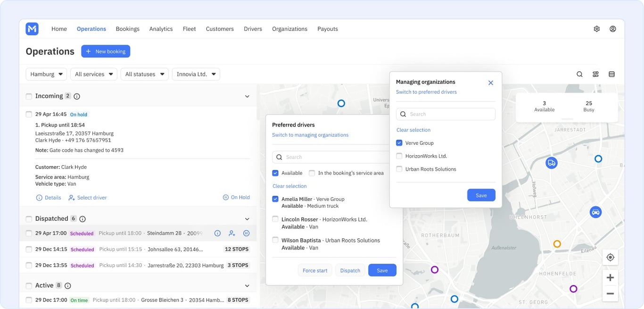Click the search magnifier toolbar icon
This screenshot has height=309, width=644.
click(579, 74)
